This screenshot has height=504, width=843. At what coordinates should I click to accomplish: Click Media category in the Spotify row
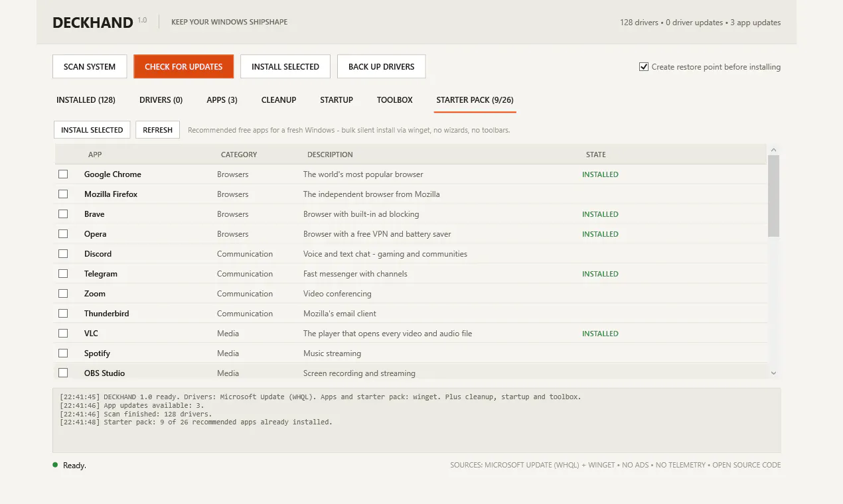click(x=228, y=353)
